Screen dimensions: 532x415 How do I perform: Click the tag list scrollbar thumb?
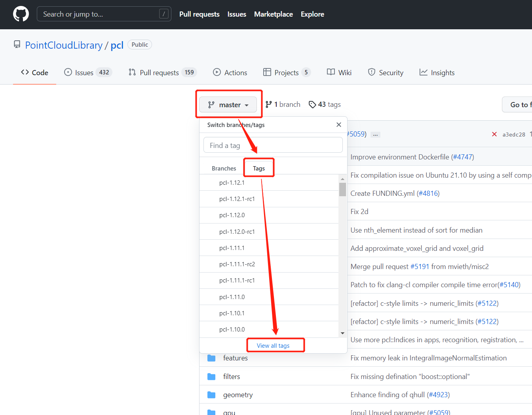click(342, 189)
